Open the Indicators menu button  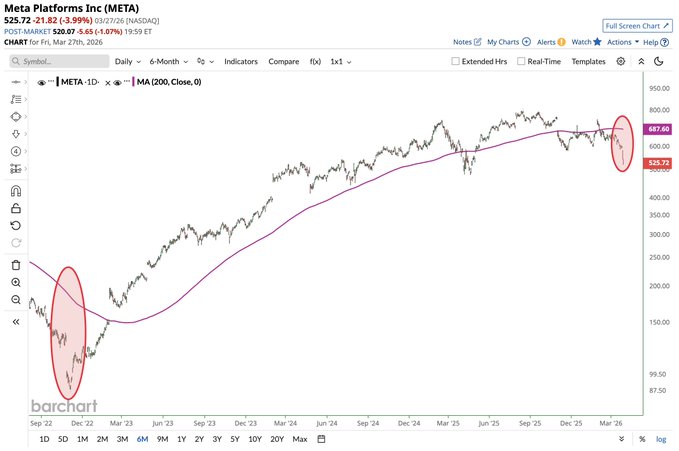click(x=240, y=61)
